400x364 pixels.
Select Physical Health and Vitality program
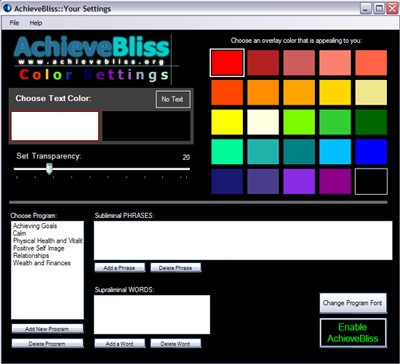[x=48, y=241]
